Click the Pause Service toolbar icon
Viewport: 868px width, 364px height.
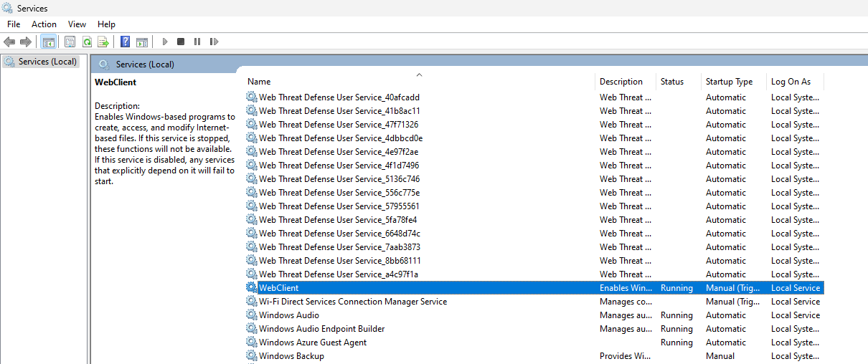(197, 42)
